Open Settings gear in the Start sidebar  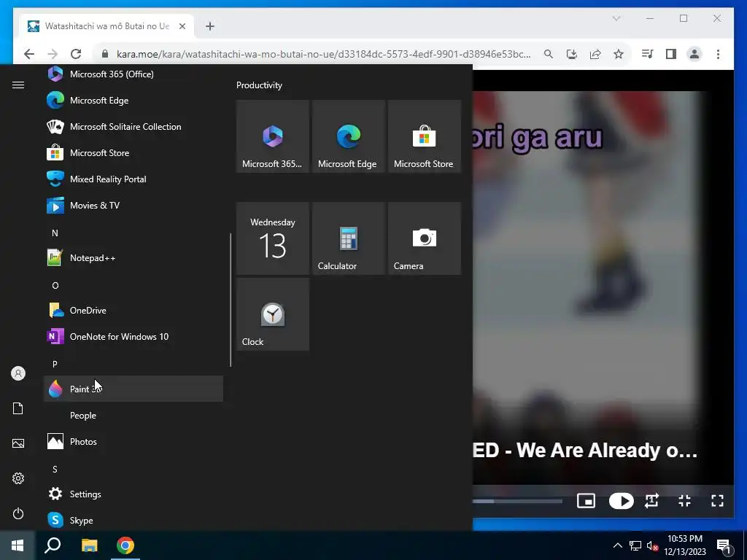coord(18,478)
